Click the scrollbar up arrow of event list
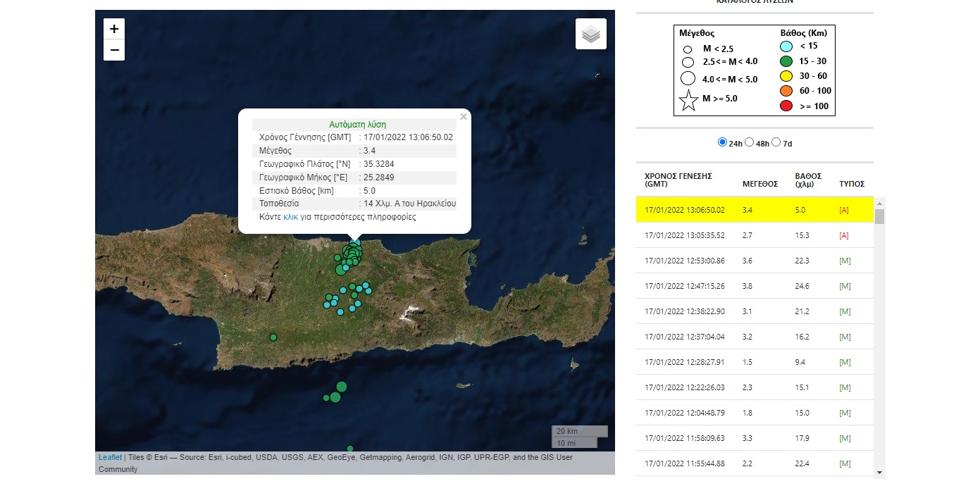Viewport: 980px width, 486px height. tap(879, 203)
